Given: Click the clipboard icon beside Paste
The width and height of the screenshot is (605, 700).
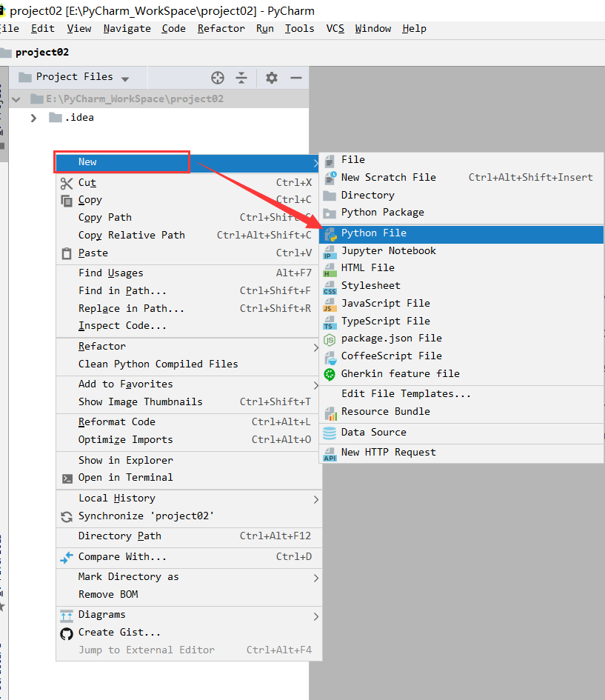Looking at the screenshot, I should 67,253.
